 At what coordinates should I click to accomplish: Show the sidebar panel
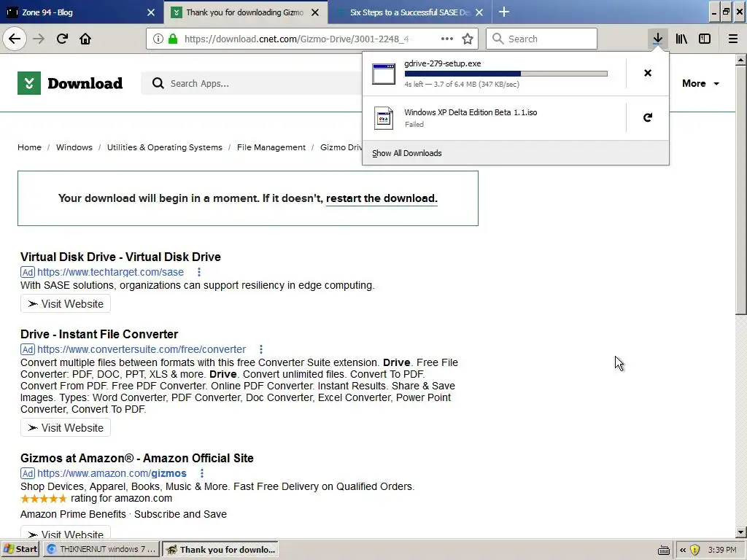pos(705,39)
